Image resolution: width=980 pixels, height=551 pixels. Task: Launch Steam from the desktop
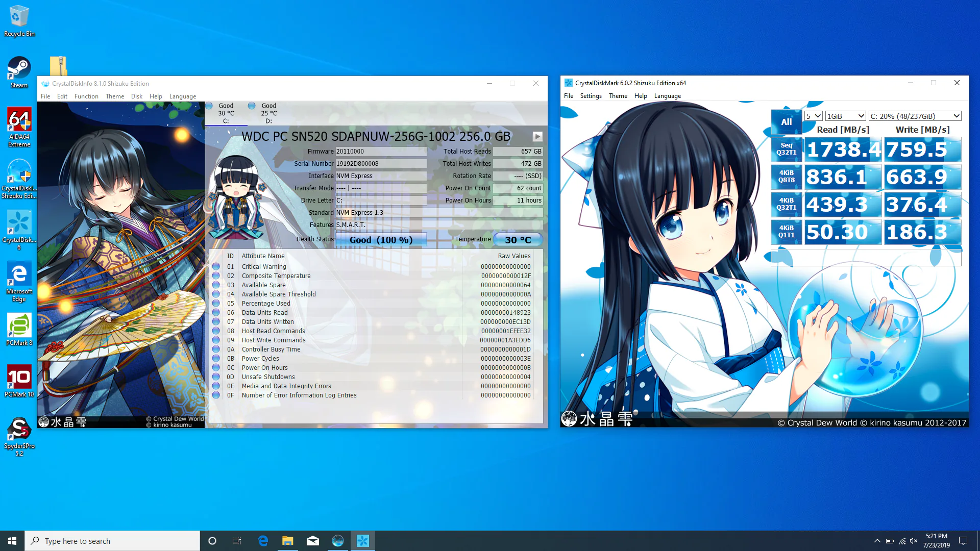click(x=19, y=72)
